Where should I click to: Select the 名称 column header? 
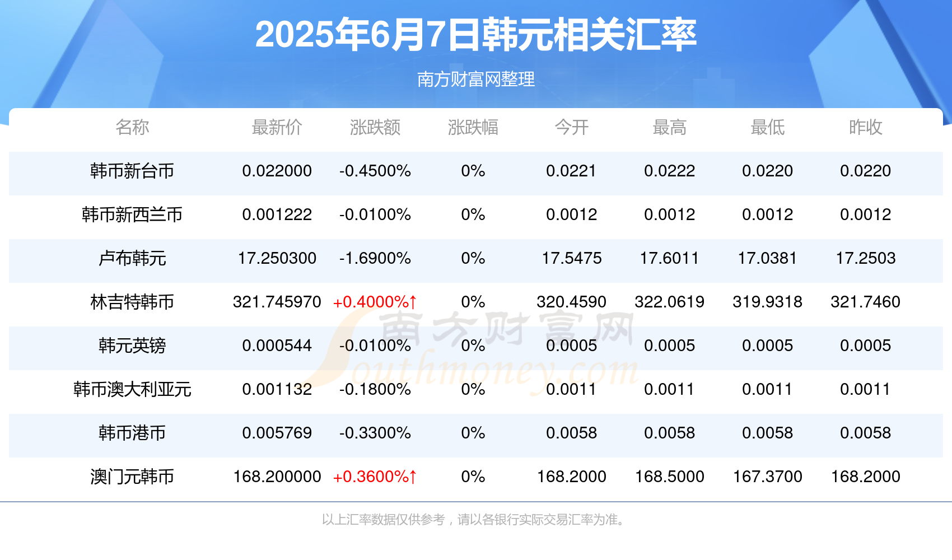[x=132, y=127]
